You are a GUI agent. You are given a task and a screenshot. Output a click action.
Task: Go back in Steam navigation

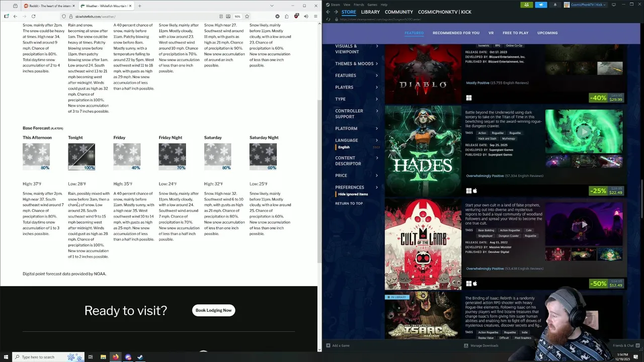pyautogui.click(x=328, y=12)
